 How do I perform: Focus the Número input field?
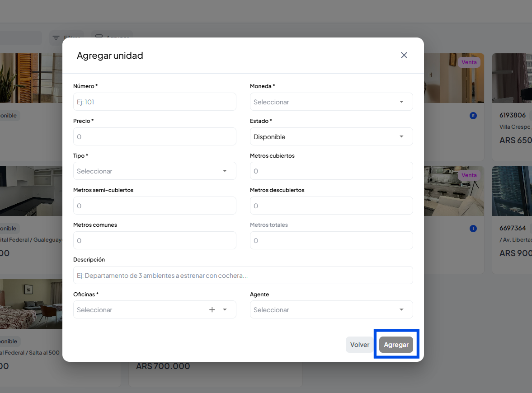155,102
